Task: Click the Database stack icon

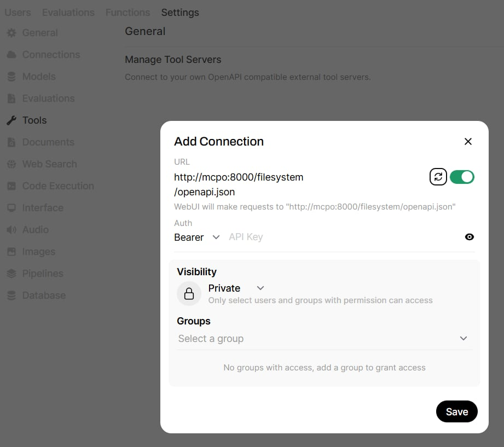Action: tap(11, 295)
